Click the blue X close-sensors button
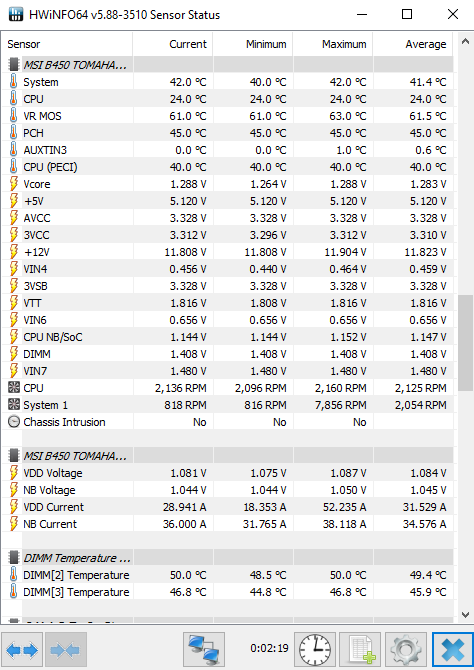Viewport: 474px width, 670px height. tap(452, 649)
